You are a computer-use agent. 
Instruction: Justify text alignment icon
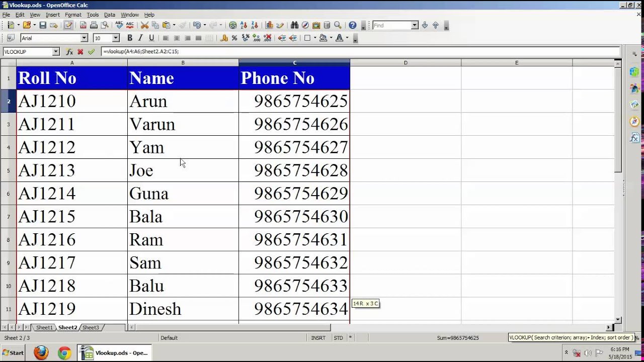click(198, 38)
